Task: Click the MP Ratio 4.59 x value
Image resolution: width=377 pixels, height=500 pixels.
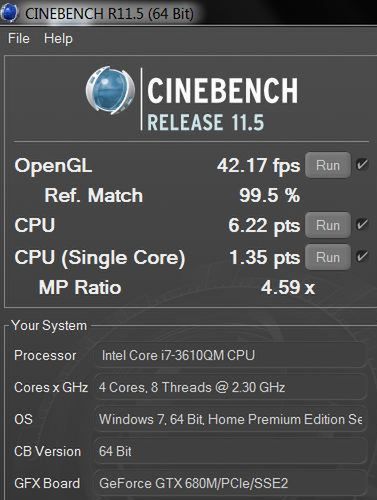Action: click(288, 287)
